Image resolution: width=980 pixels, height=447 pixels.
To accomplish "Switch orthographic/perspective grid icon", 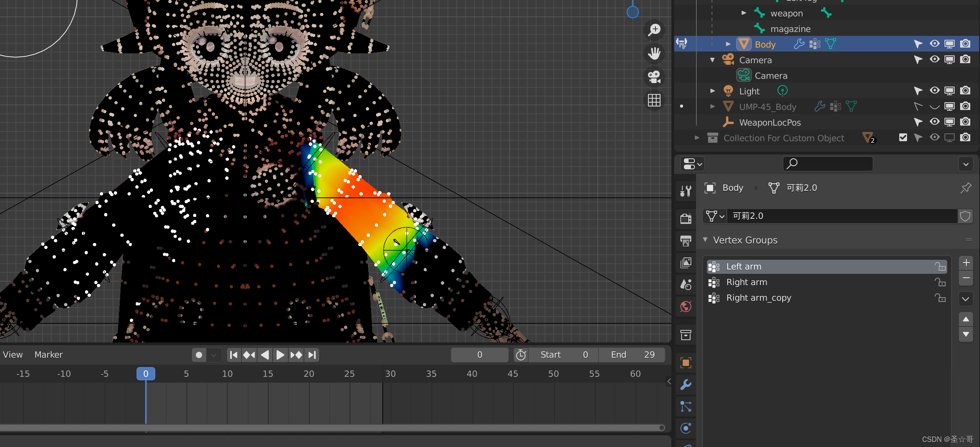I will (654, 100).
